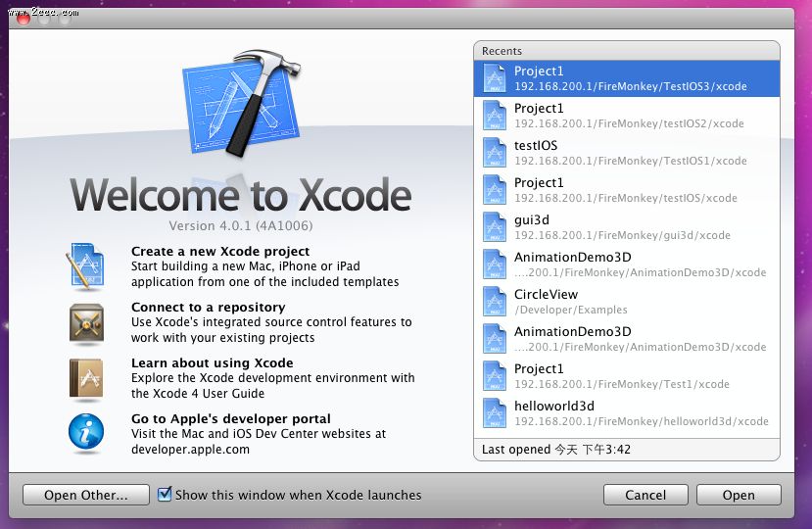Click Learn about using Xcode
The image size is (812, 529).
(x=213, y=362)
